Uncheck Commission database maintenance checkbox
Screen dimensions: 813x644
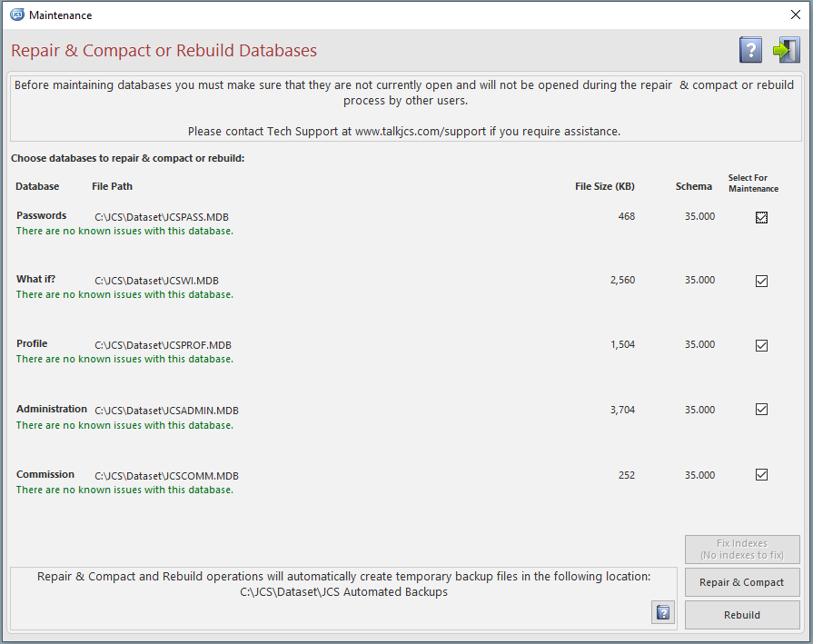[x=761, y=475]
